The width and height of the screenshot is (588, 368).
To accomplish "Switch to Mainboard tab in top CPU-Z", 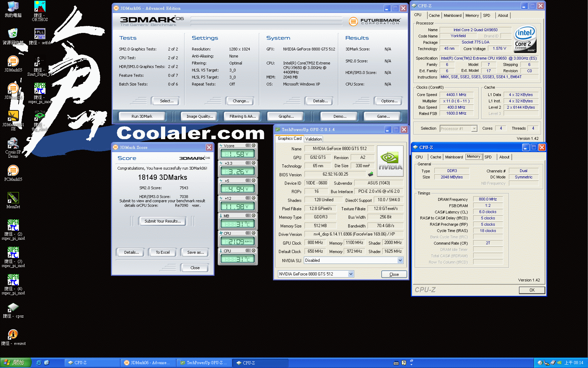I will [x=453, y=15].
